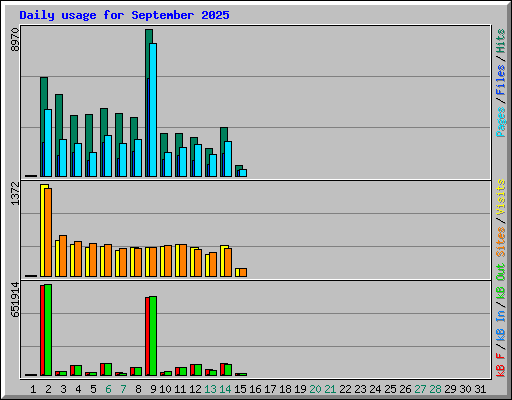The image size is (512, 400).
Task: Click the 'Daily usage for September 2025' title
Action: tap(124, 15)
